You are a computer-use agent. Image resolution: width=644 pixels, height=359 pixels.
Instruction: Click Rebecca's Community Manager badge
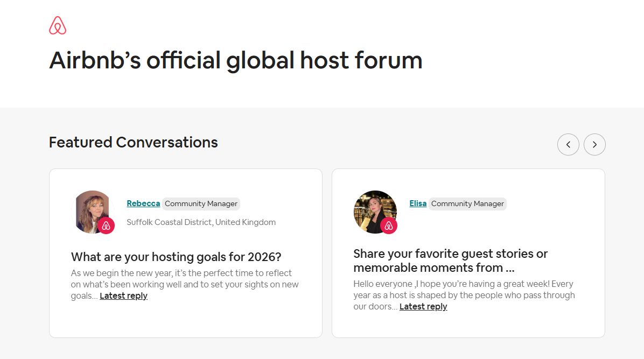click(201, 203)
